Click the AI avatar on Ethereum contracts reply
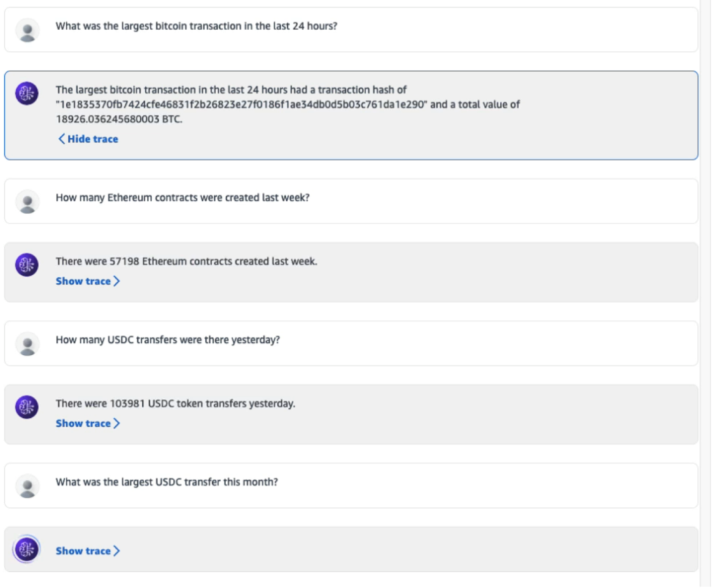Image resolution: width=717 pixels, height=588 pixels. (27, 266)
